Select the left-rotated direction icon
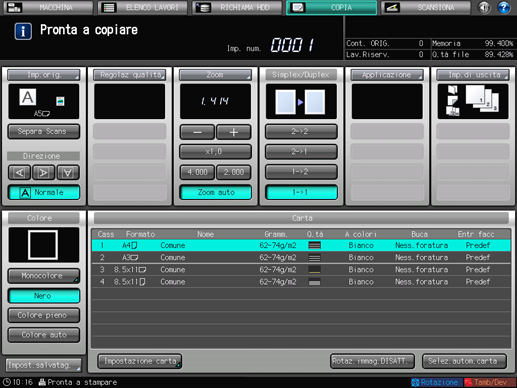The width and height of the screenshot is (517, 388). pos(20,172)
